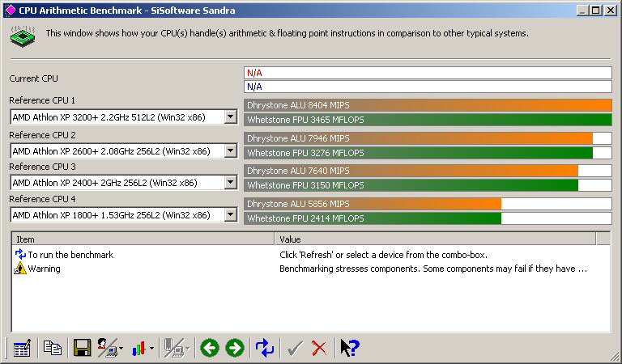The image size is (622, 364).
Task: Click the 'Benchmarking stresses components' value text
Action: tap(432, 269)
